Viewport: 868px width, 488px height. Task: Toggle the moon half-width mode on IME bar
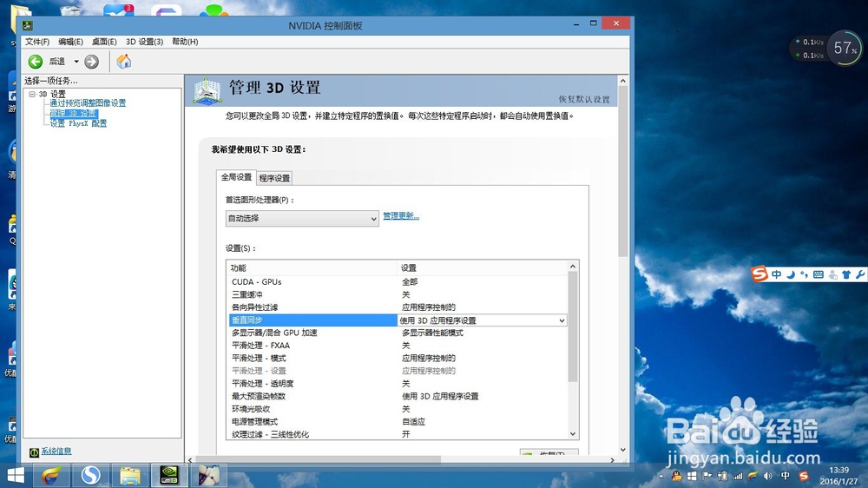pos(791,274)
